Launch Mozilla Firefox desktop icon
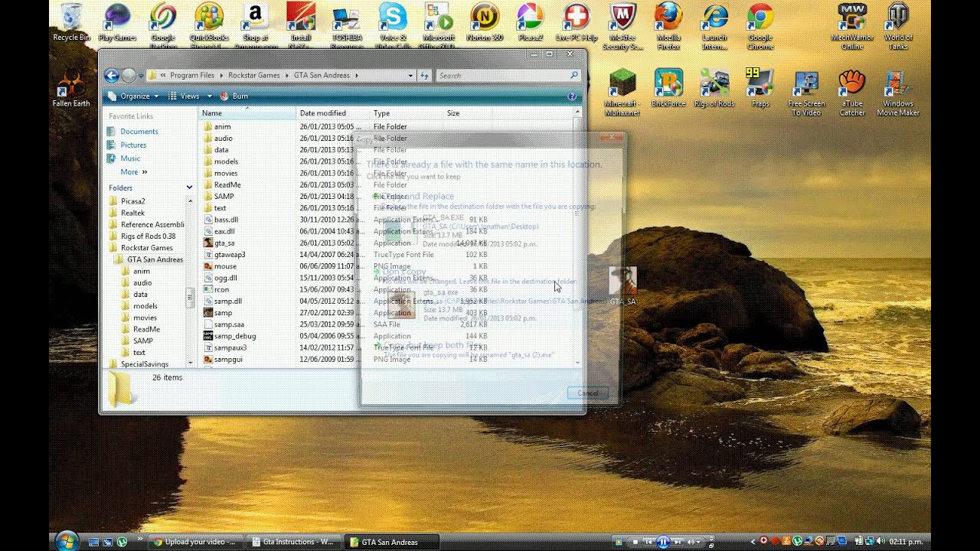980x551 pixels. [x=668, y=26]
